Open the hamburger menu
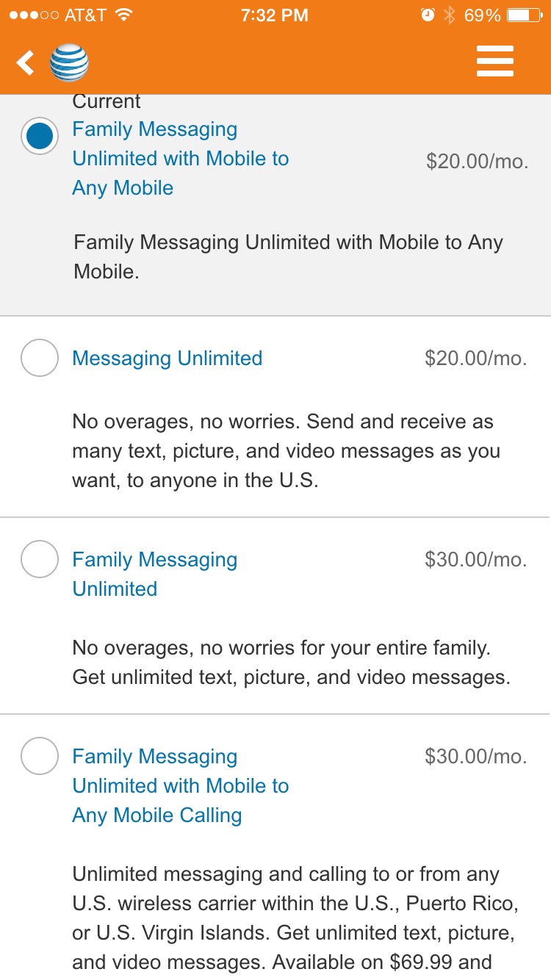This screenshot has width=551, height=980. 494,62
